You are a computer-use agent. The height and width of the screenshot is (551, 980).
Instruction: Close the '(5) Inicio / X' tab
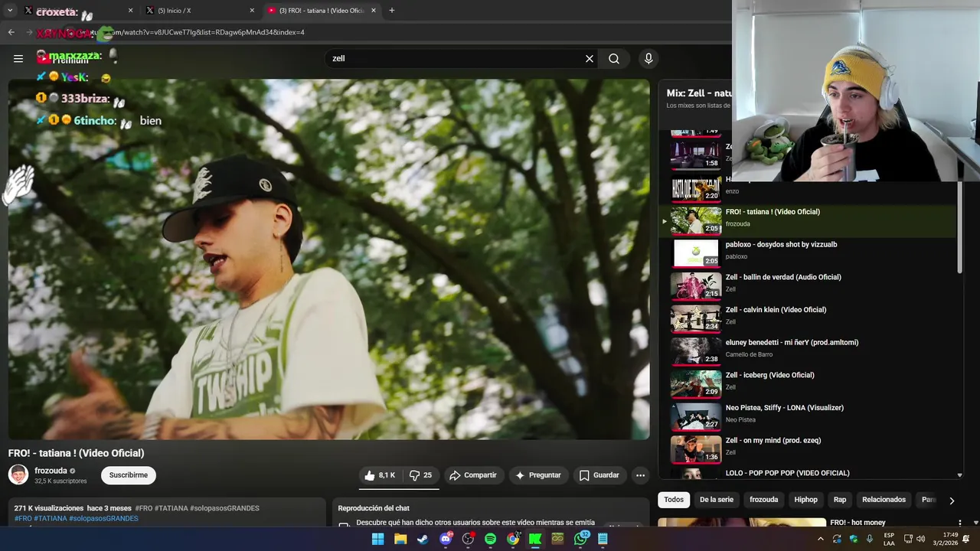point(252,11)
